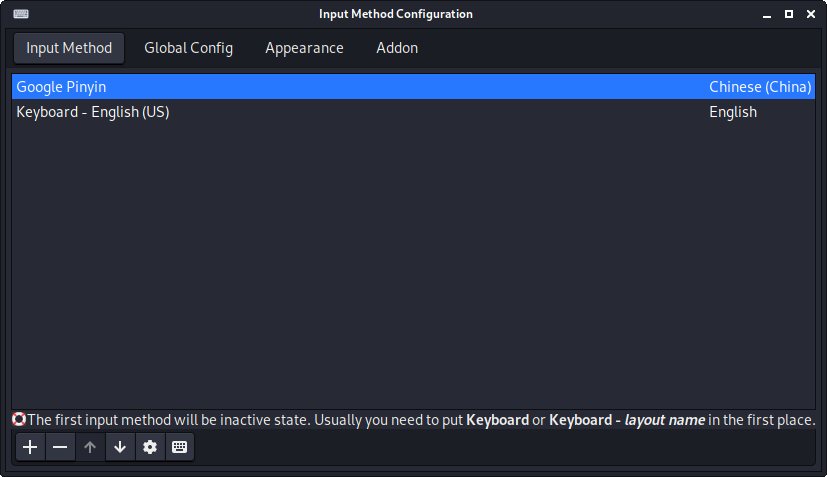Viewport: 827px width, 477px height.
Task: Maximize the Input Method Configuration window
Action: click(x=789, y=14)
